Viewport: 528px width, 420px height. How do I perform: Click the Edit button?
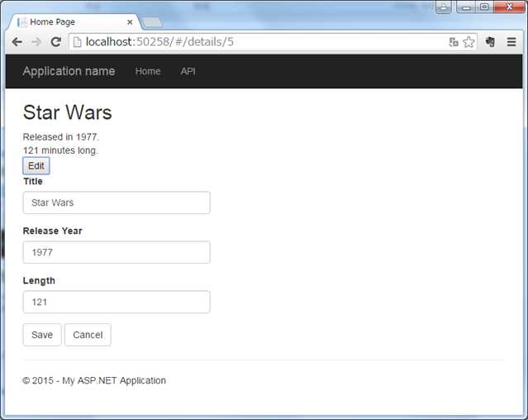(x=36, y=165)
